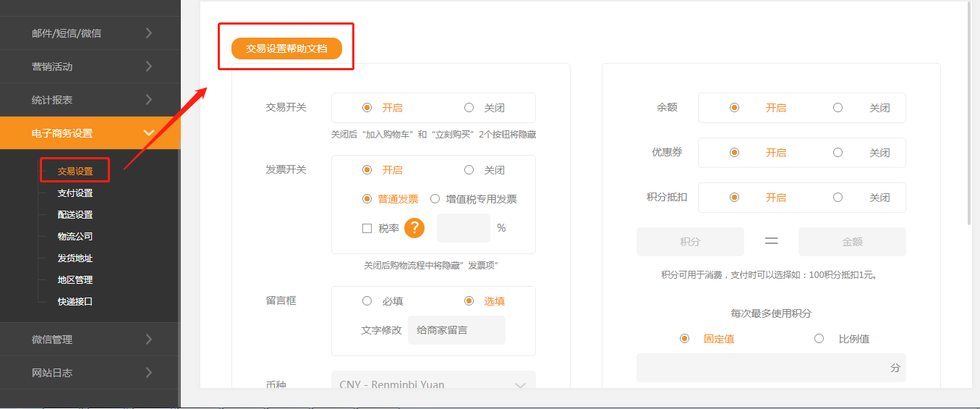Click the orange tax rate help question icon

[x=414, y=228]
